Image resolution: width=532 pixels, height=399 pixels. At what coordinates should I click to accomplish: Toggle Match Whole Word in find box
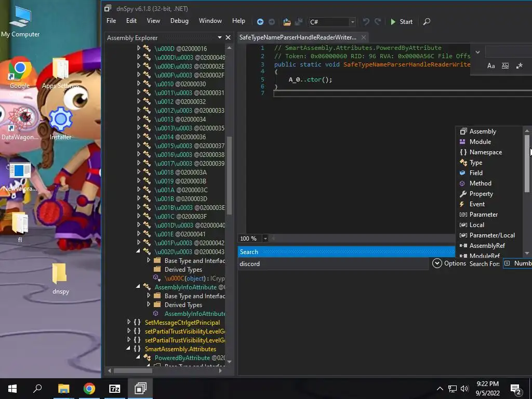coord(505,66)
